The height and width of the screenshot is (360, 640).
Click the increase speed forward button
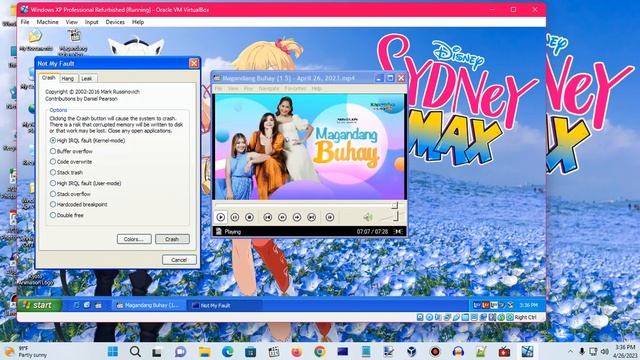click(297, 217)
